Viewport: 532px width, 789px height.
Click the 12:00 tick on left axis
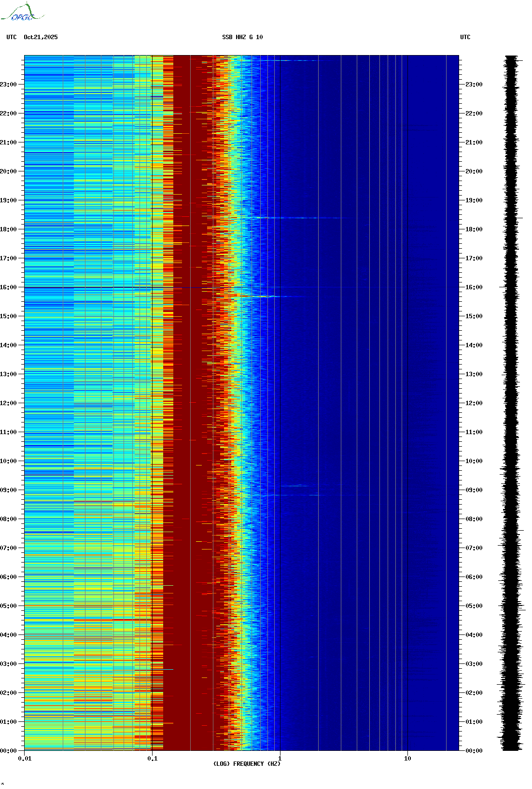[9, 403]
